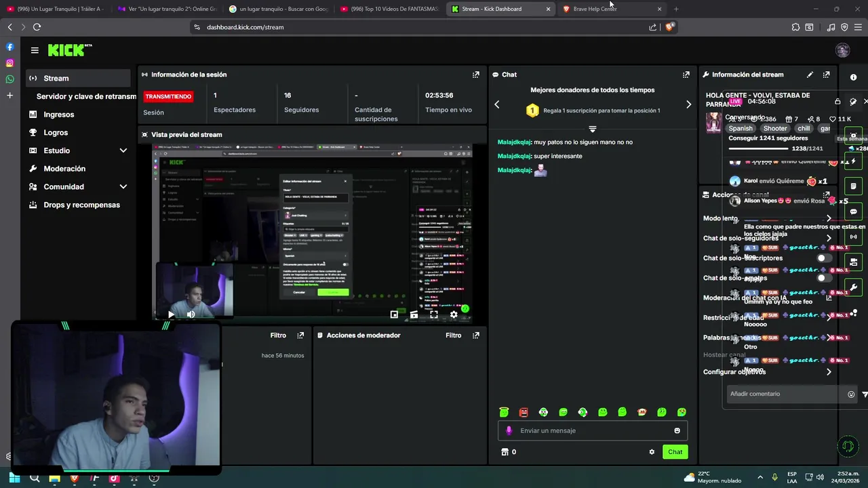
Task: Open File Explorer from taskbar
Action: click(54, 478)
